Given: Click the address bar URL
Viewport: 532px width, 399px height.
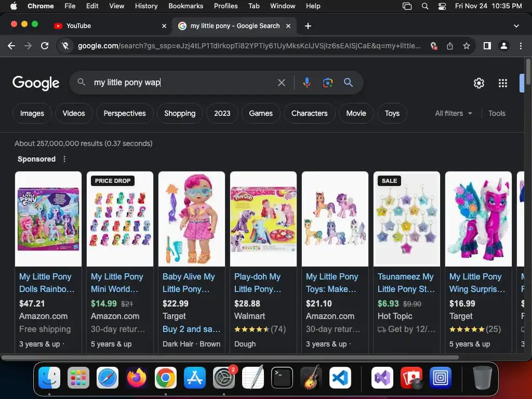Looking at the screenshot, I should 249,46.
